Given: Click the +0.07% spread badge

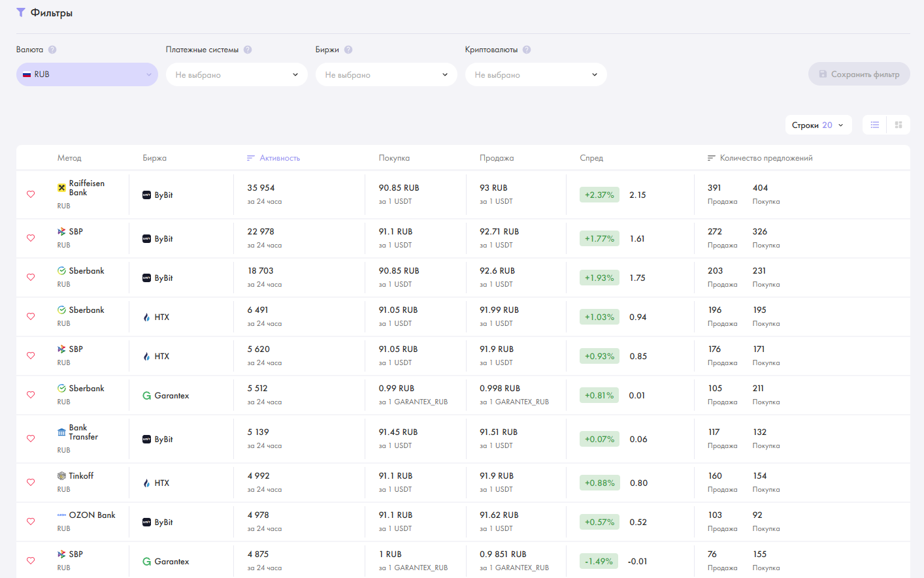Looking at the screenshot, I should [x=599, y=439].
